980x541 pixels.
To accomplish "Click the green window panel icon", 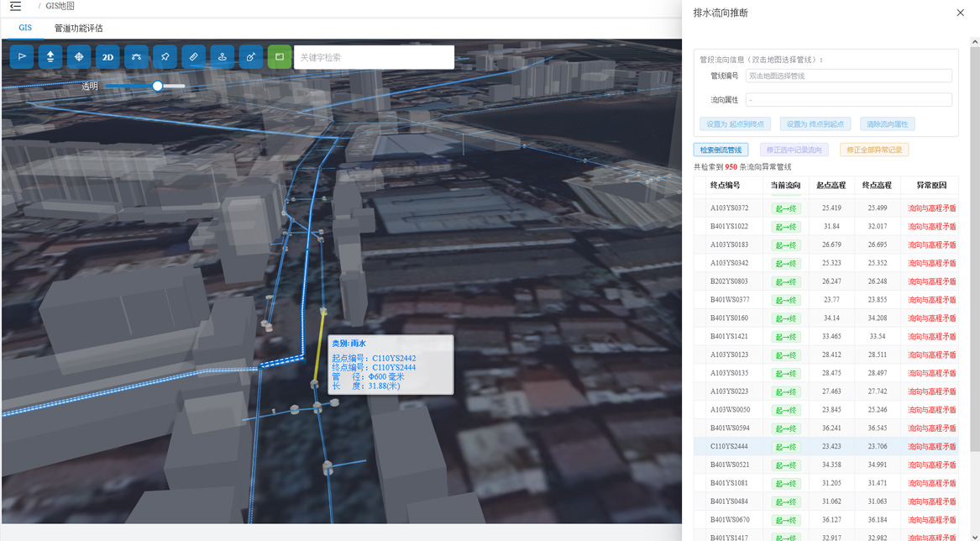I will [280, 57].
